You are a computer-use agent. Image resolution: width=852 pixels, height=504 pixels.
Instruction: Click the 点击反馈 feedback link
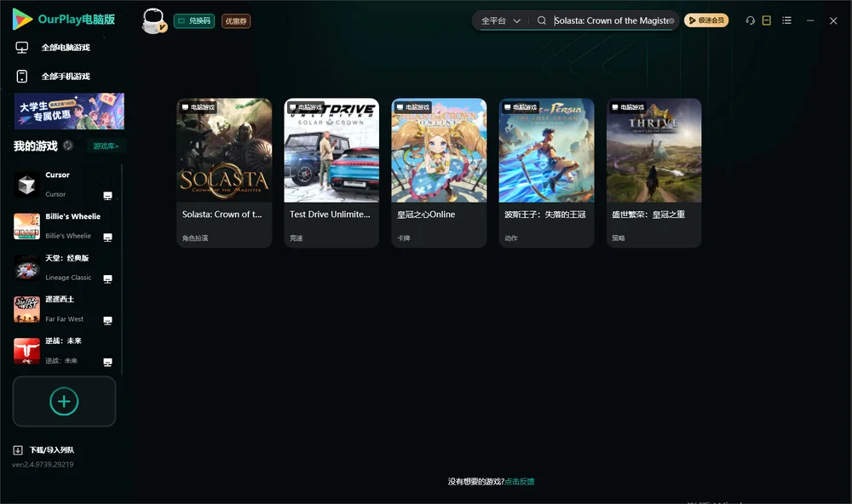point(520,481)
